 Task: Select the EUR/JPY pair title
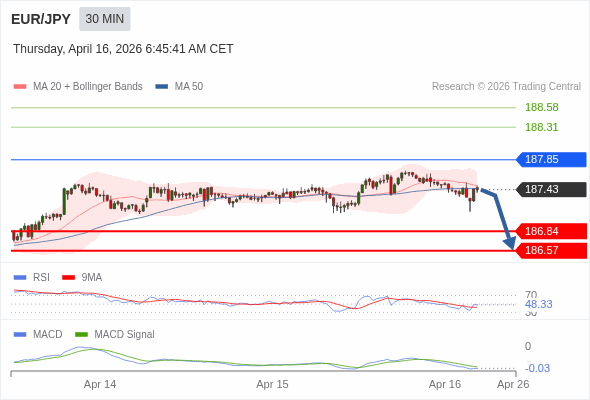point(41,19)
